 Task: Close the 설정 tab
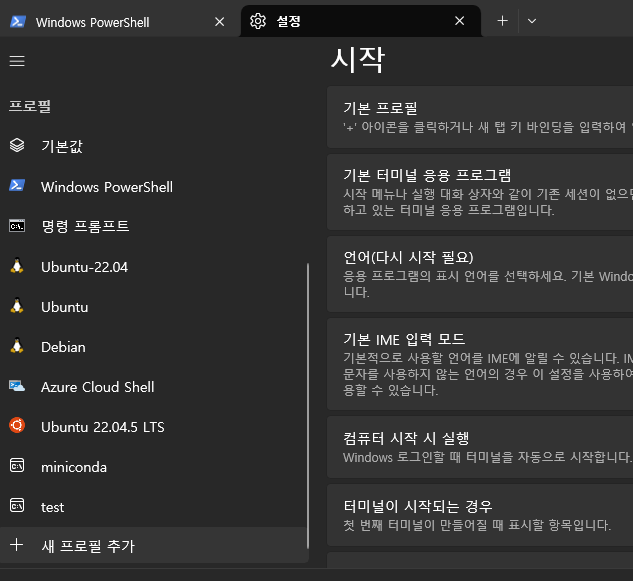click(x=459, y=21)
